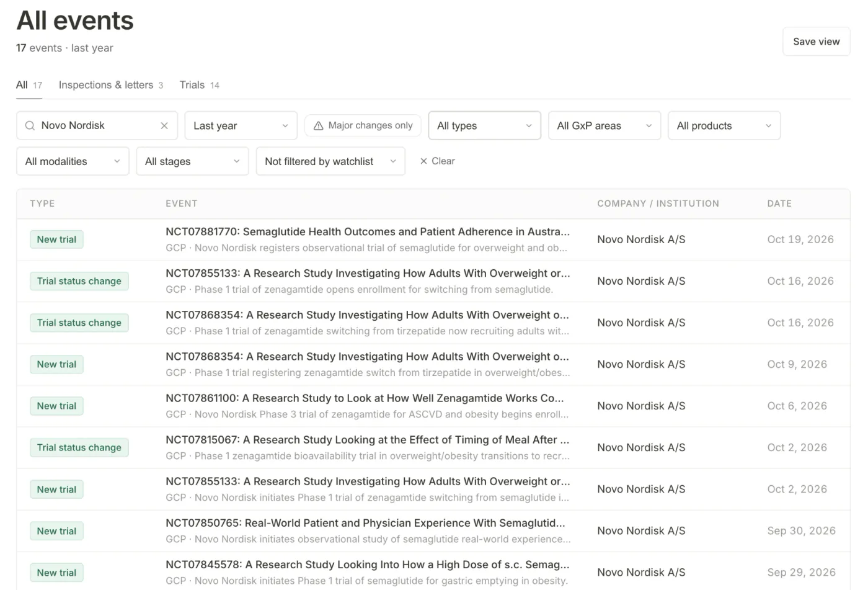Click the 17 events last year summary
The image size is (868, 590).
(64, 48)
